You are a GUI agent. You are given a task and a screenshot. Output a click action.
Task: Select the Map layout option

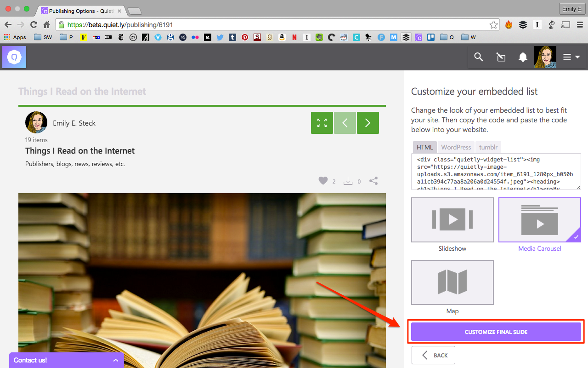point(452,282)
